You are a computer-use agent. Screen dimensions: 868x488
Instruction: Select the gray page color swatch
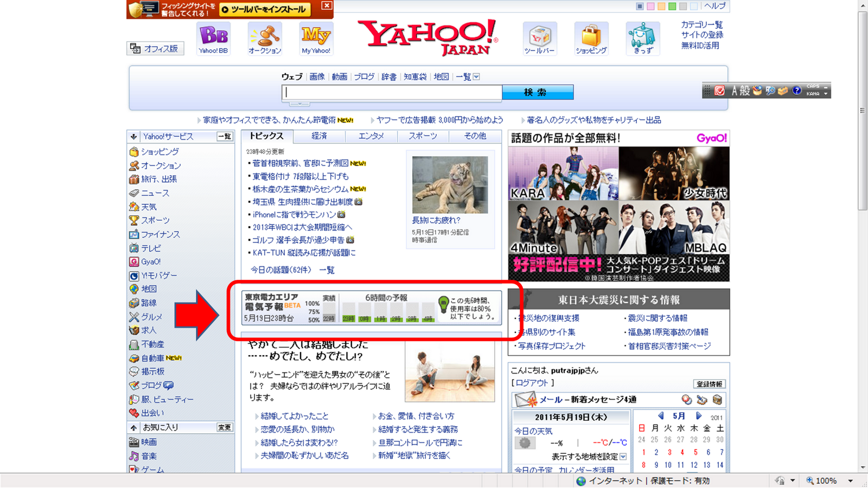pyautogui.click(x=683, y=7)
